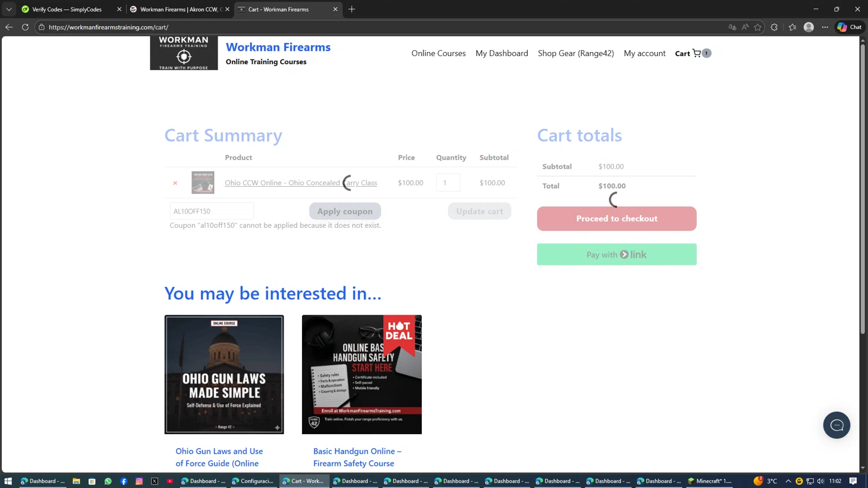Click the Ohio CCW Online product thumbnail

(203, 183)
